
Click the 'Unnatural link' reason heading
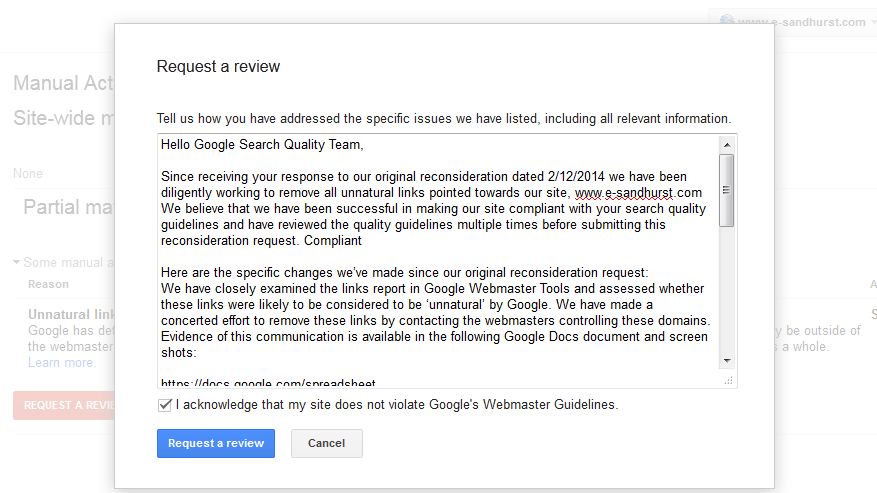pos(71,314)
